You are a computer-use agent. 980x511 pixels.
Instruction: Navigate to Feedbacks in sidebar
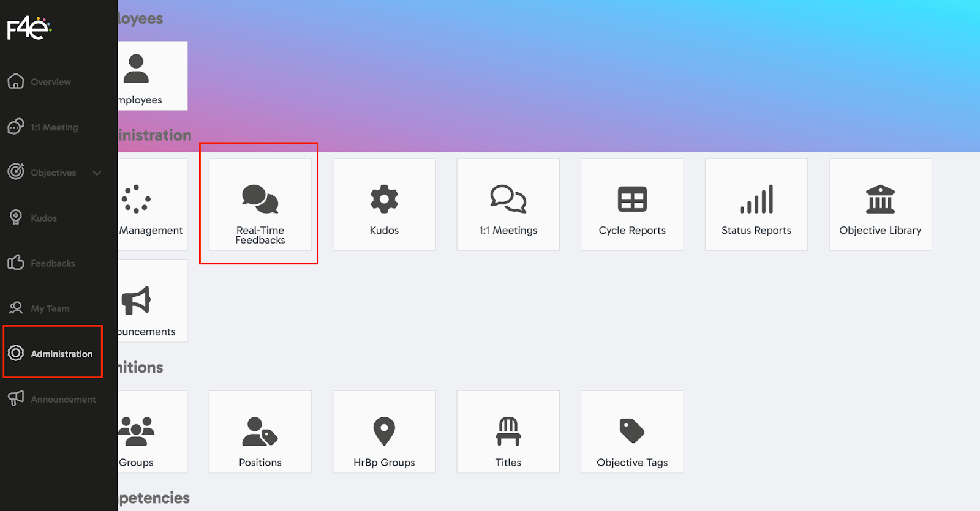click(53, 263)
